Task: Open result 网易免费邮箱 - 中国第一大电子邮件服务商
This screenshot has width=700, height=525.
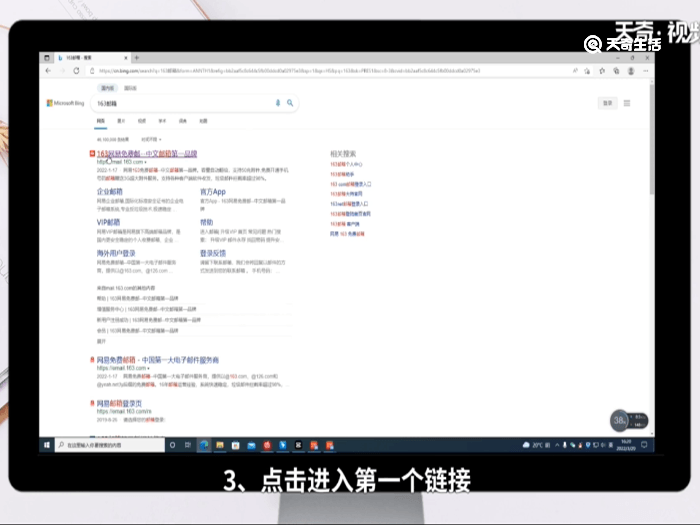Action: tap(158, 360)
